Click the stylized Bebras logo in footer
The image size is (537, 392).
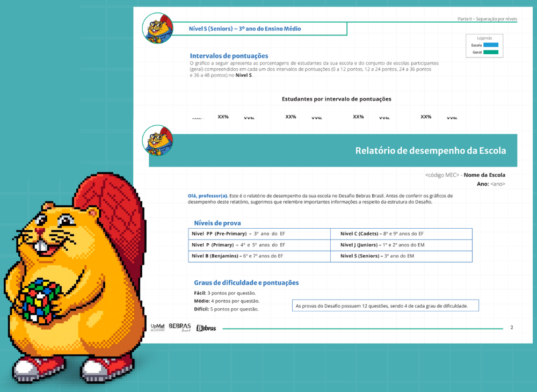coord(206,328)
